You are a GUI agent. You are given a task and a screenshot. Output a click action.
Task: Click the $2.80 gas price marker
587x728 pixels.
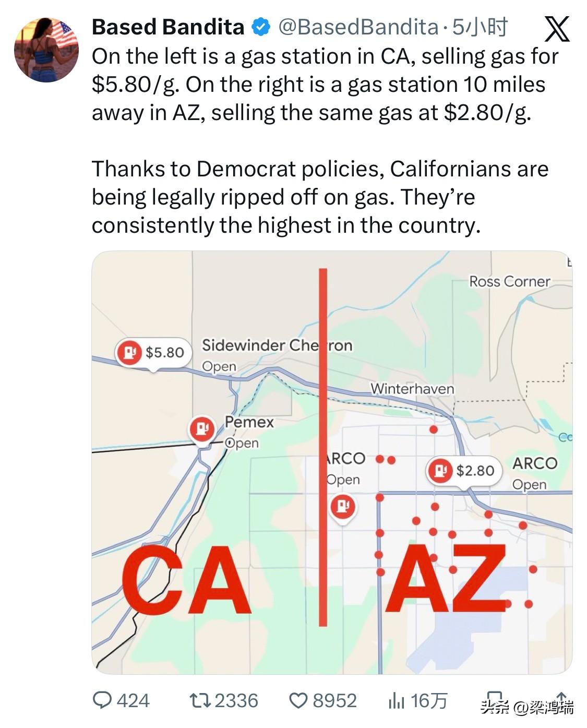click(x=463, y=471)
